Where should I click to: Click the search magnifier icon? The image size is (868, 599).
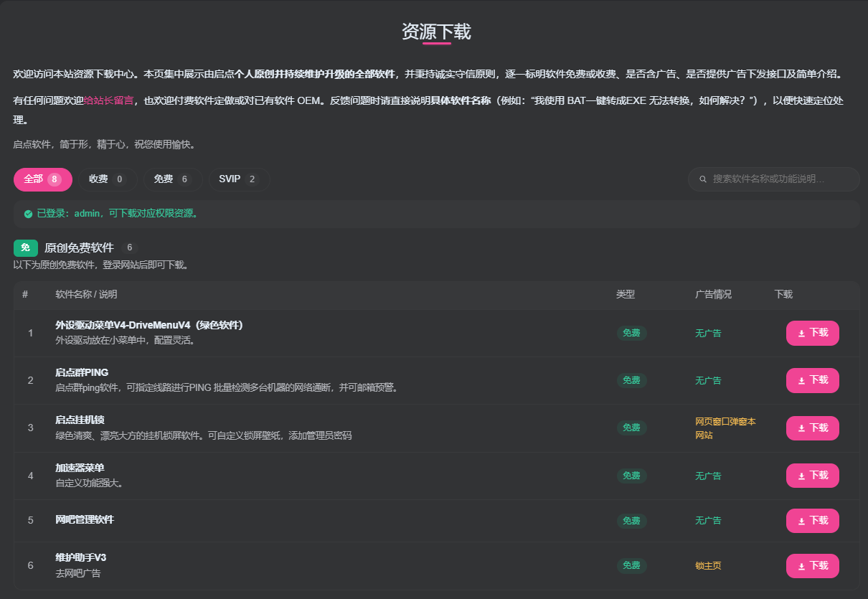703,179
